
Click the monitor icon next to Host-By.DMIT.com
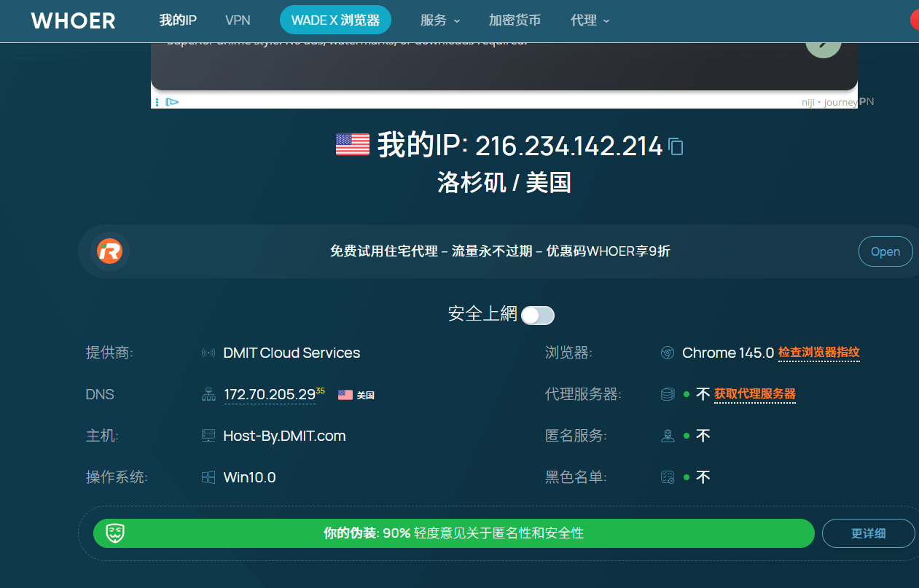(x=208, y=435)
